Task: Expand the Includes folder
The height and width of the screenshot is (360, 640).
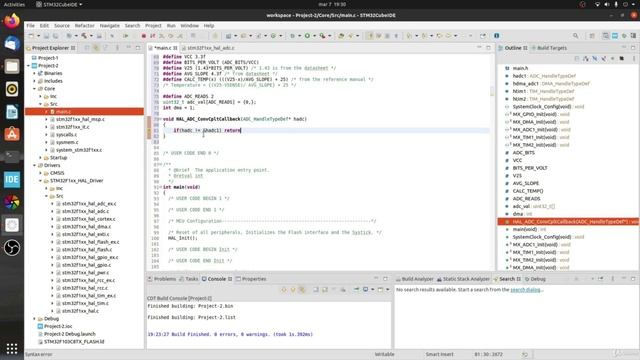Action: click(x=34, y=81)
